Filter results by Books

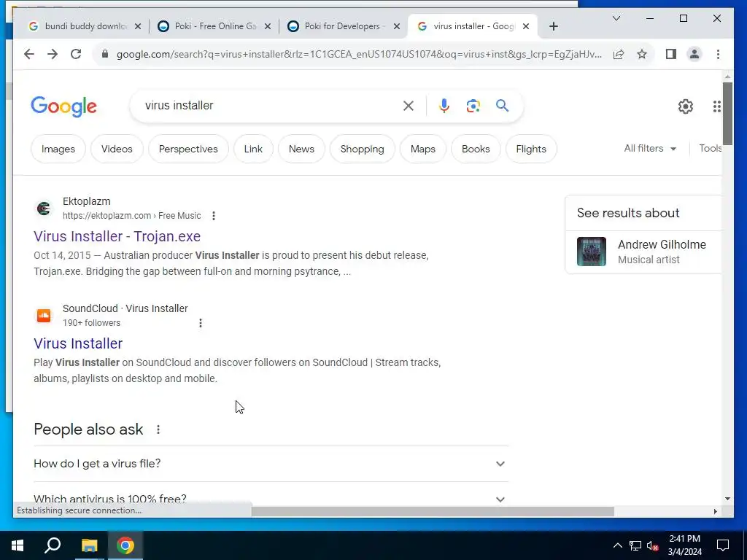click(x=476, y=149)
